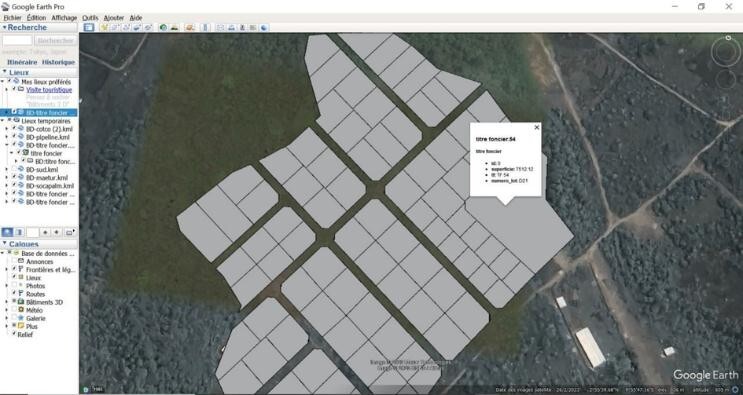Expand the BD-cotco (2).kml node
This screenshot has width=743, height=395.
coord(7,129)
